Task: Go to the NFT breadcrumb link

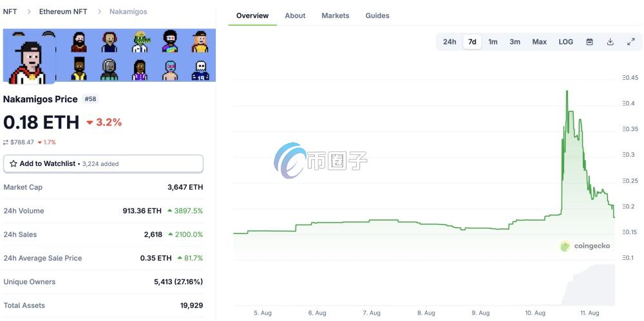Action: click(x=10, y=12)
